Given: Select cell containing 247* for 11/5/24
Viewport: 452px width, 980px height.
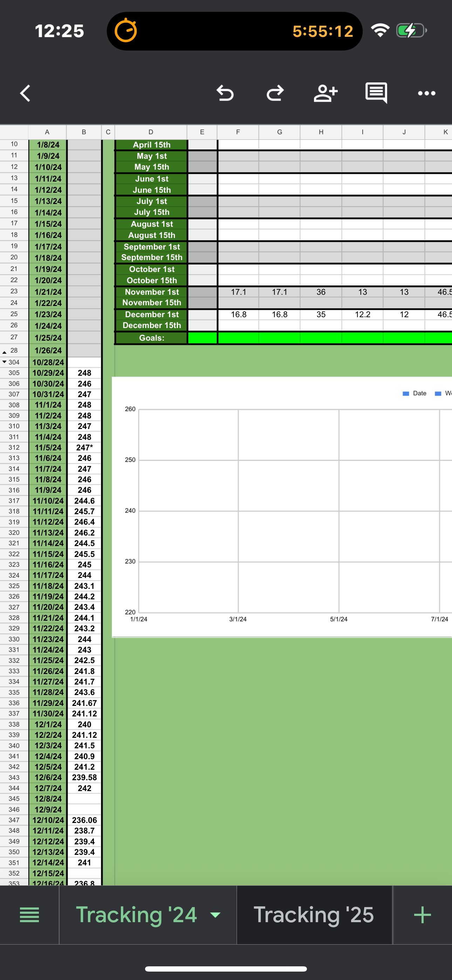Looking at the screenshot, I should coord(84,447).
